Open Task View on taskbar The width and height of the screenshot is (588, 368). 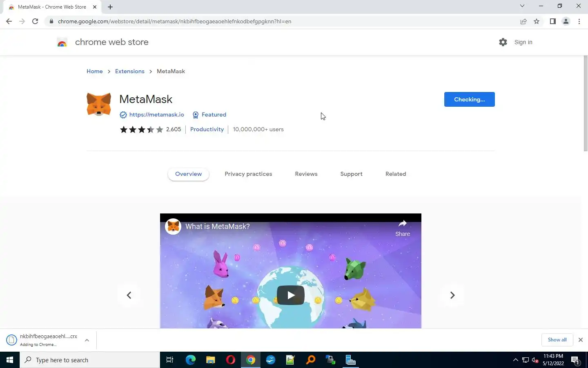pyautogui.click(x=170, y=360)
